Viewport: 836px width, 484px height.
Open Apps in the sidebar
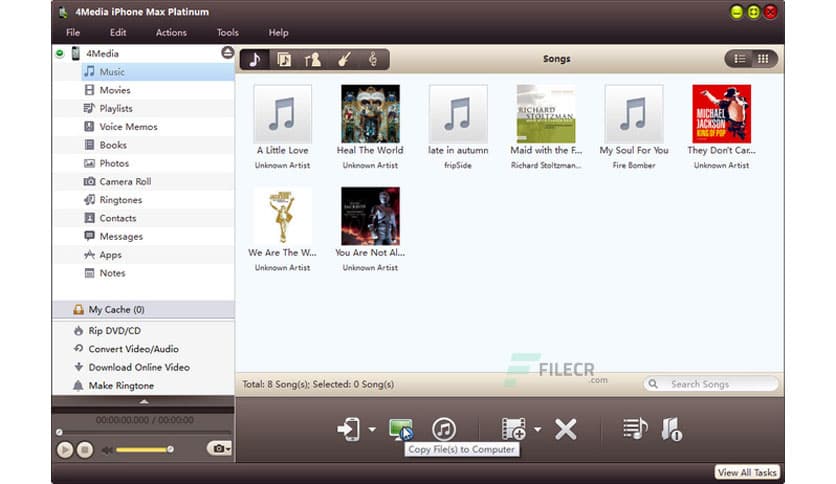click(x=158, y=255)
